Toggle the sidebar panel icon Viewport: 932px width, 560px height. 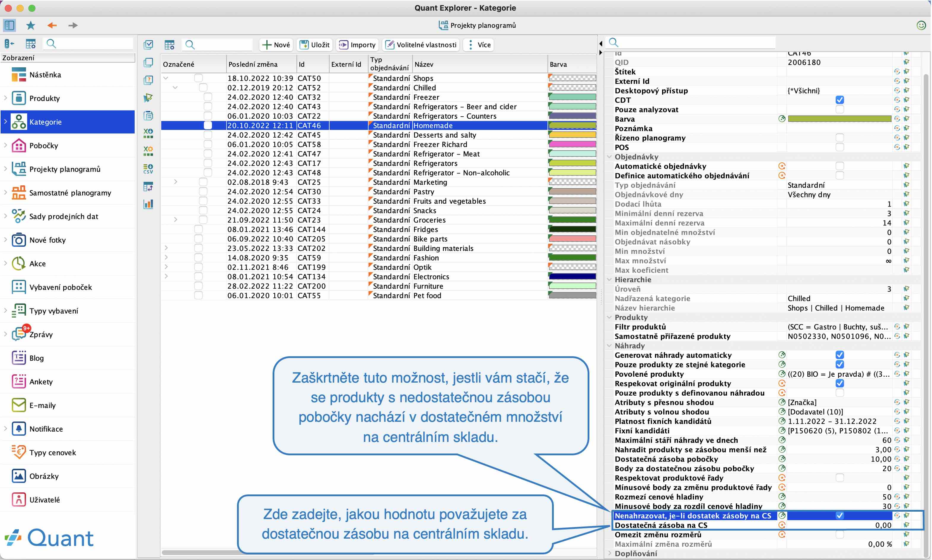tap(9, 25)
